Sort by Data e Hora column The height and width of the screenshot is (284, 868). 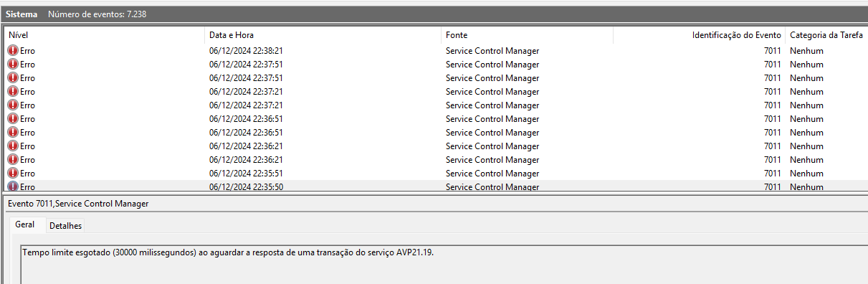click(323, 34)
